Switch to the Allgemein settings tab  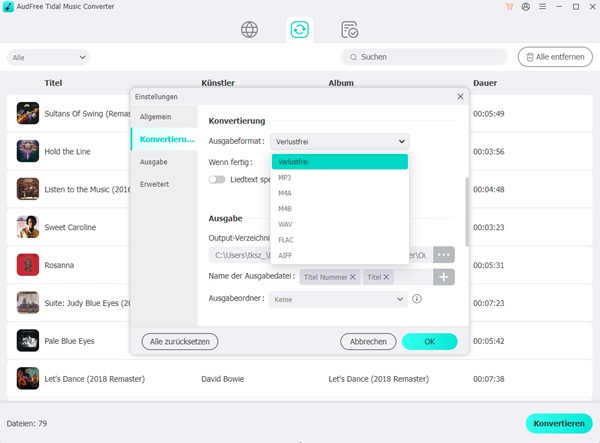[x=164, y=117]
